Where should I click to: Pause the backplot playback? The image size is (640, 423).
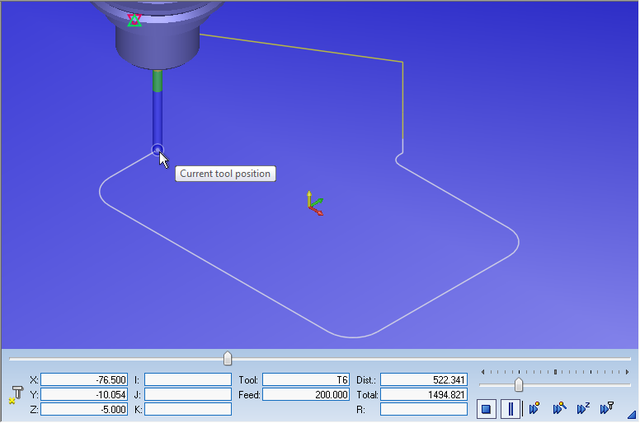click(510, 409)
